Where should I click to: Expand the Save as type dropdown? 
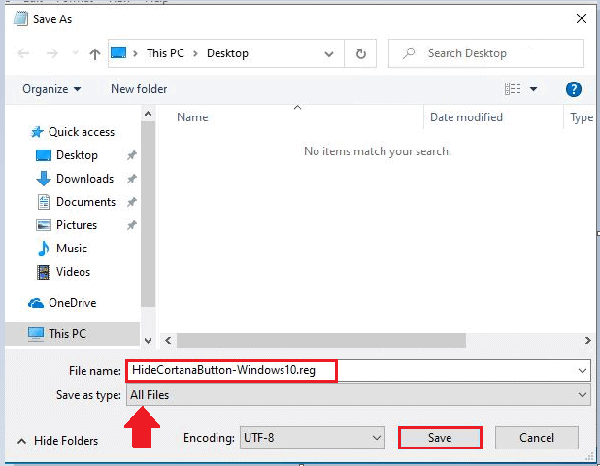point(358,395)
